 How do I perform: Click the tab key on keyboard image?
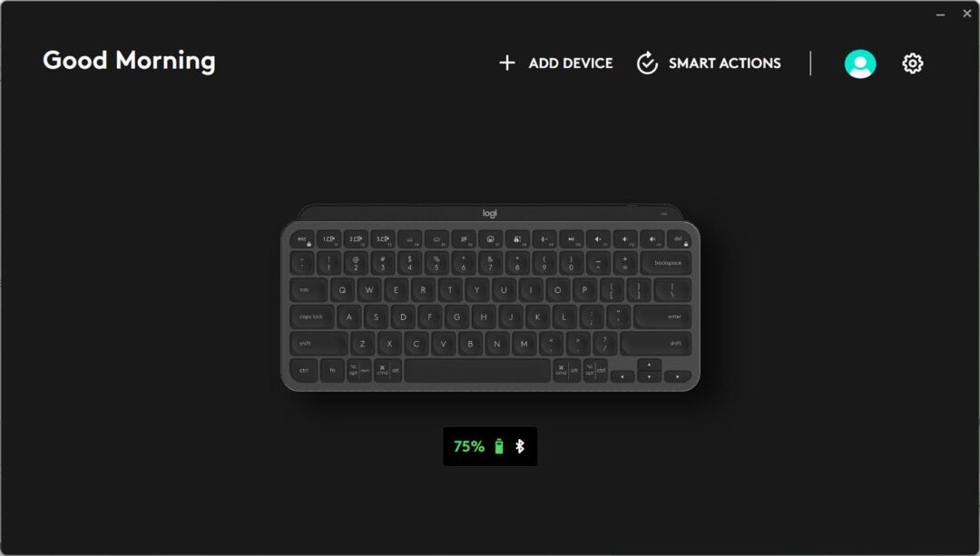pyautogui.click(x=309, y=290)
